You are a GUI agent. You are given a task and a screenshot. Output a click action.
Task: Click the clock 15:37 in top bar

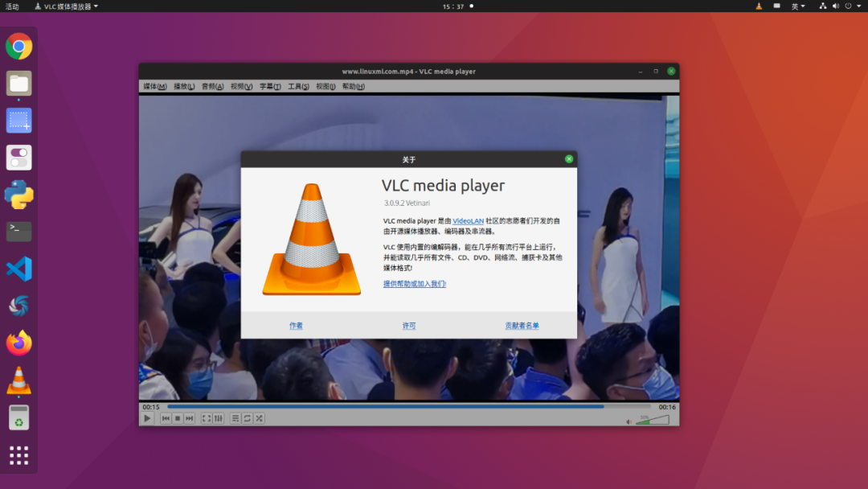pyautogui.click(x=453, y=6)
